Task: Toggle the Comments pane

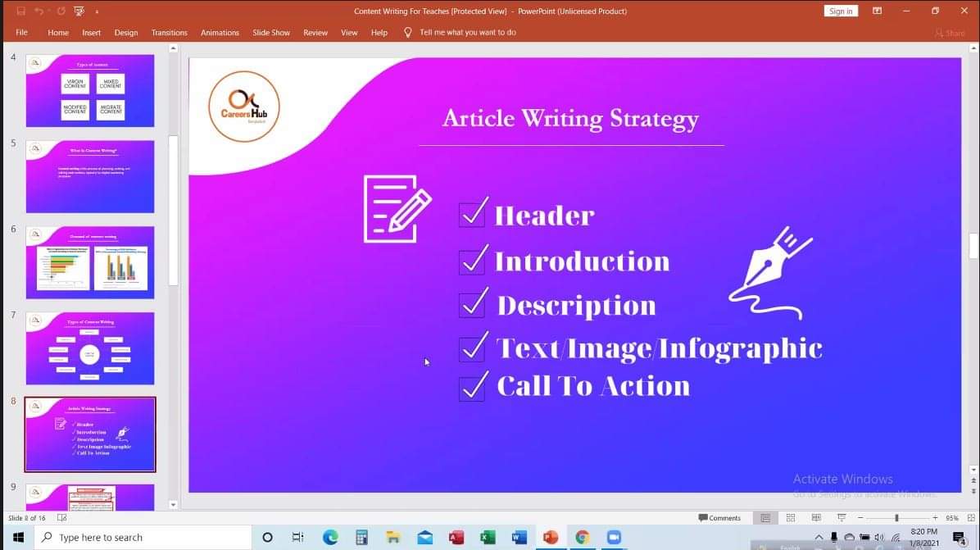Action: pos(719,517)
